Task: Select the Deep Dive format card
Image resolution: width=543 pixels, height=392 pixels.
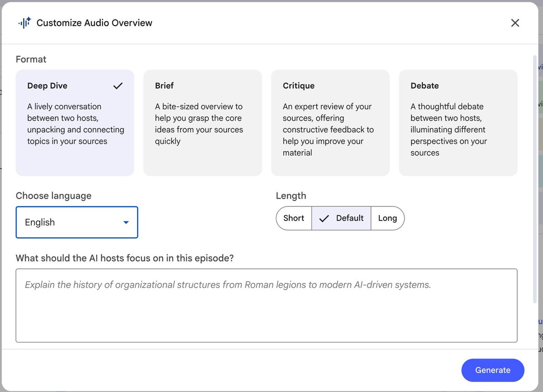Action: [75, 123]
